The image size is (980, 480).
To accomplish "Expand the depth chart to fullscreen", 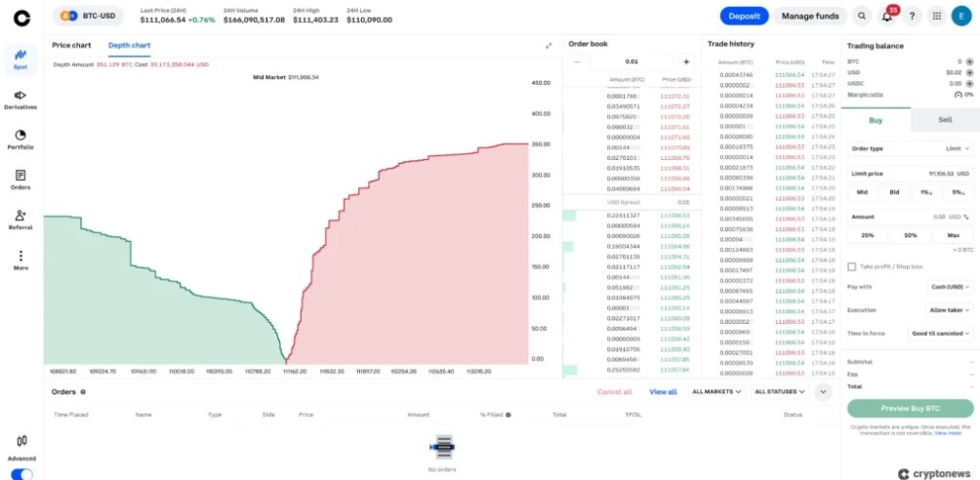I will 549,46.
